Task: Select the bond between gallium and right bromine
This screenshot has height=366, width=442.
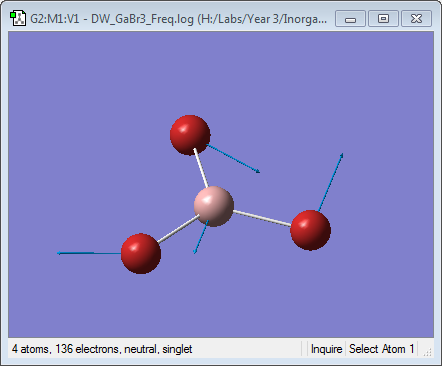Action: (x=262, y=218)
